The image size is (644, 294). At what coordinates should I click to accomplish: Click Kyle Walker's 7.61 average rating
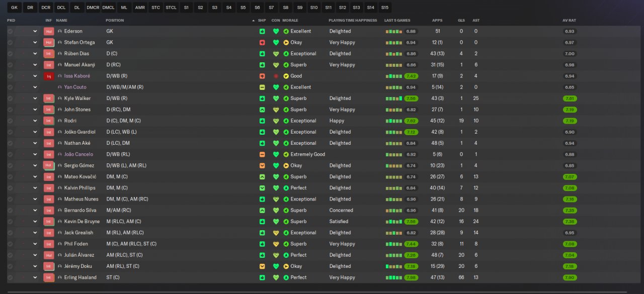[570, 99]
